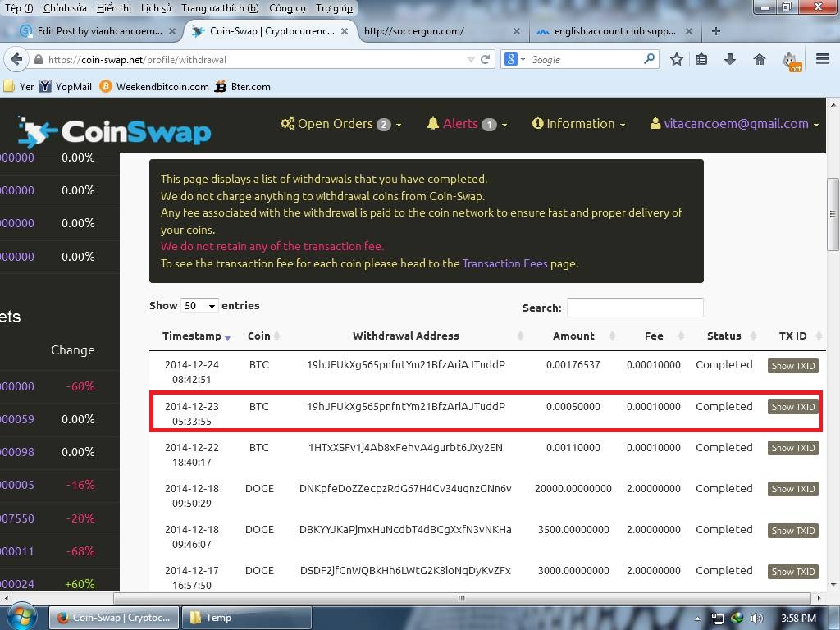Open a new tab with plus button
The image size is (840, 630).
pyautogui.click(x=715, y=31)
